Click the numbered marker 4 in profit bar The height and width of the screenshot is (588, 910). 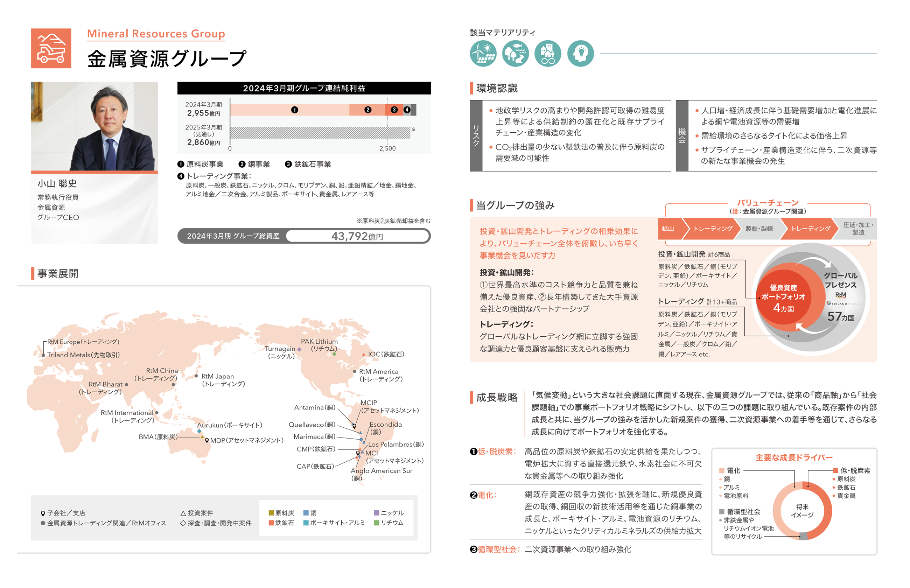(407, 110)
